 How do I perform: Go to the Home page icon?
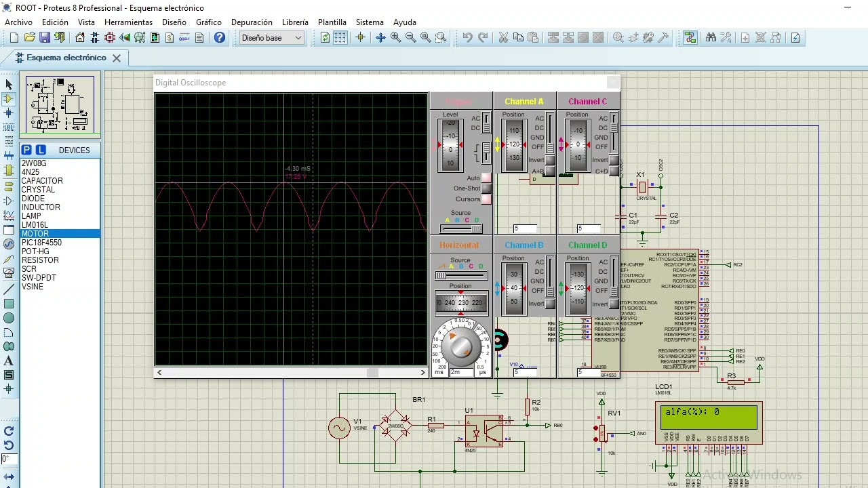tap(80, 38)
